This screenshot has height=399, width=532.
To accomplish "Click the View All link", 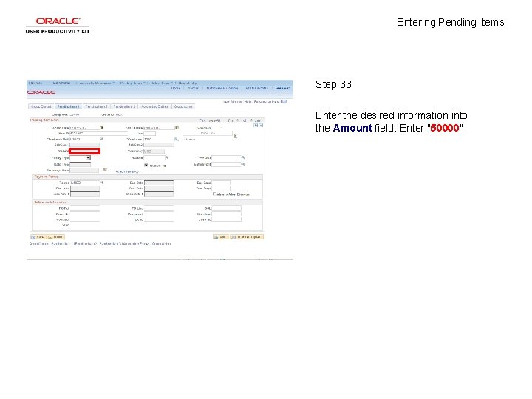I will click(214, 120).
